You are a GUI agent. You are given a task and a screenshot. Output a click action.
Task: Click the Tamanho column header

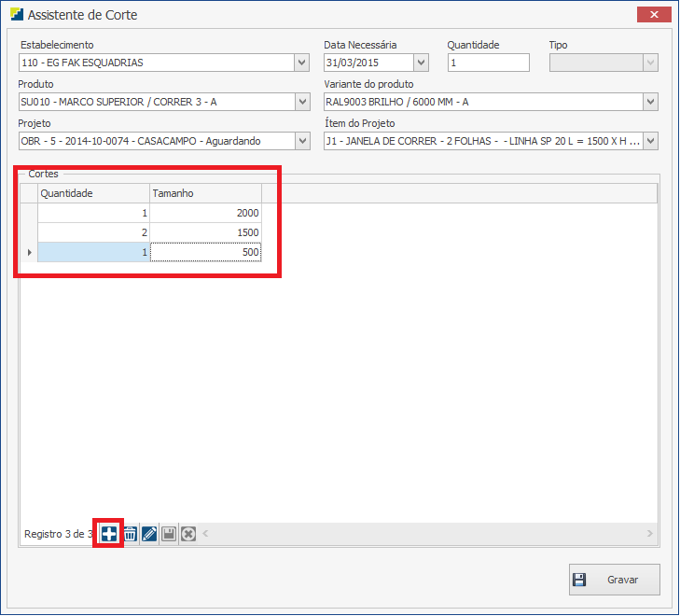tap(205, 192)
